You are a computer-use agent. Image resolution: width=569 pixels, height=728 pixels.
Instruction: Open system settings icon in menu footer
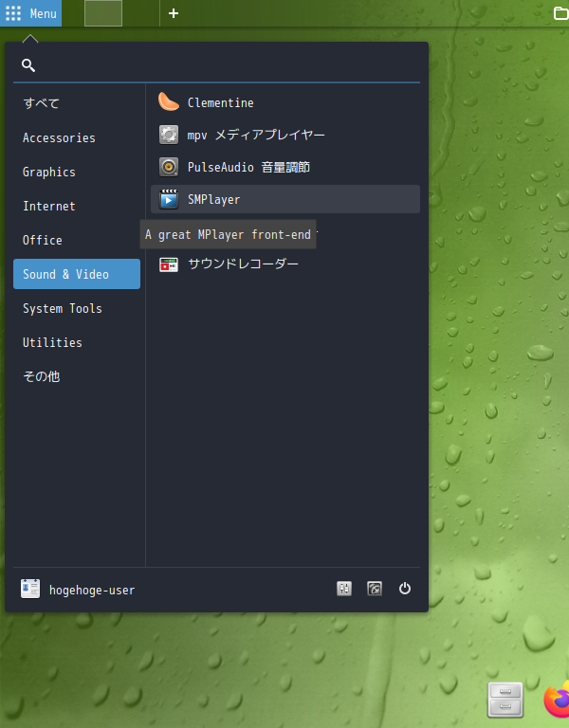(x=344, y=589)
